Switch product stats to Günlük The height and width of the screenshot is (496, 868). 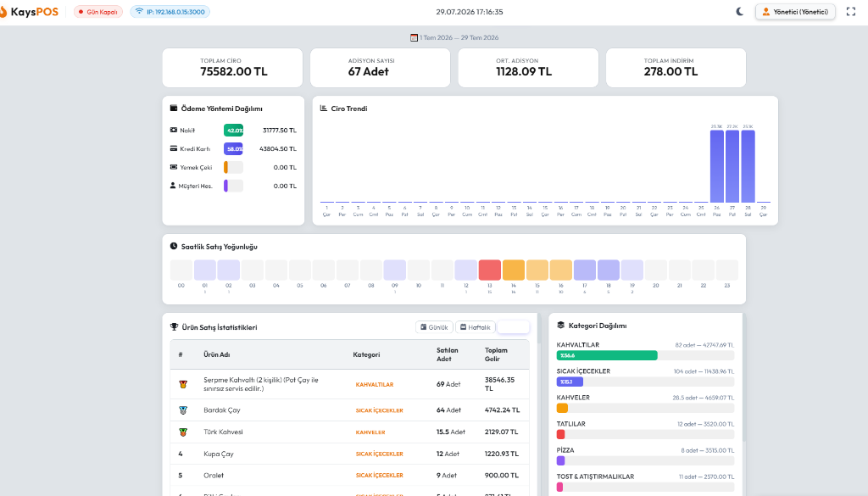point(435,327)
